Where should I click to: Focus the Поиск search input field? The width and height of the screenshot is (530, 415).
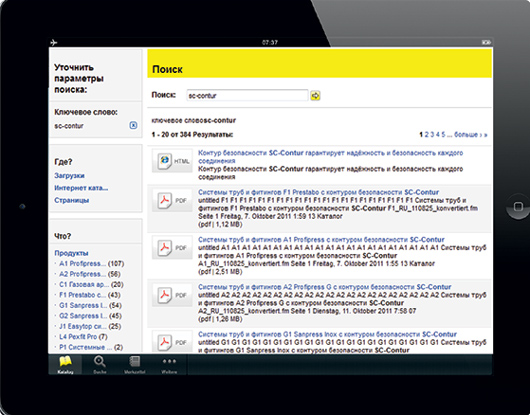tap(247, 96)
